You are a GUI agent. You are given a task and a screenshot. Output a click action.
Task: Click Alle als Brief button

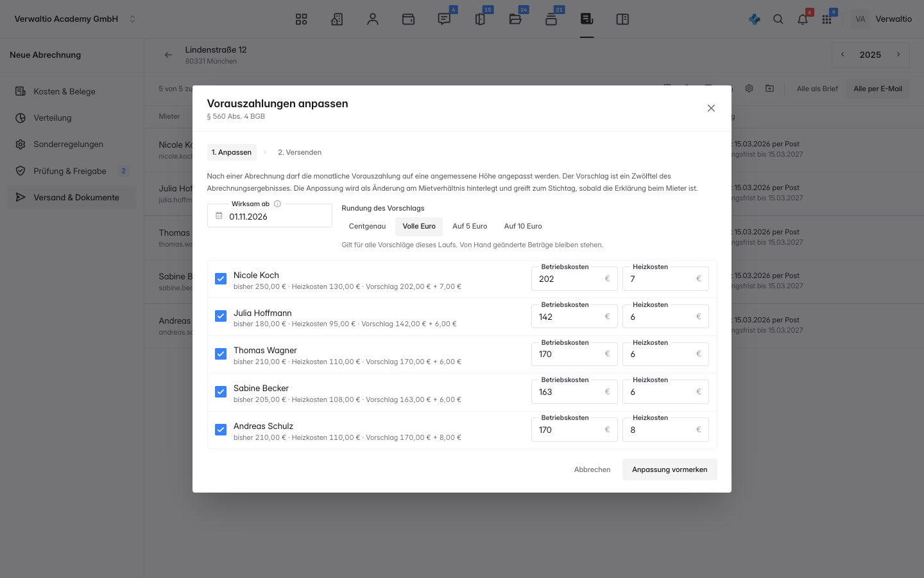817,89
